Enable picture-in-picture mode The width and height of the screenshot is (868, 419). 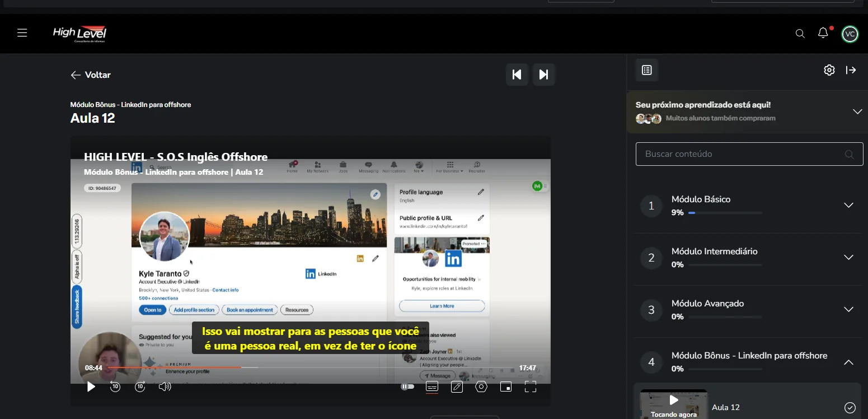tap(506, 387)
